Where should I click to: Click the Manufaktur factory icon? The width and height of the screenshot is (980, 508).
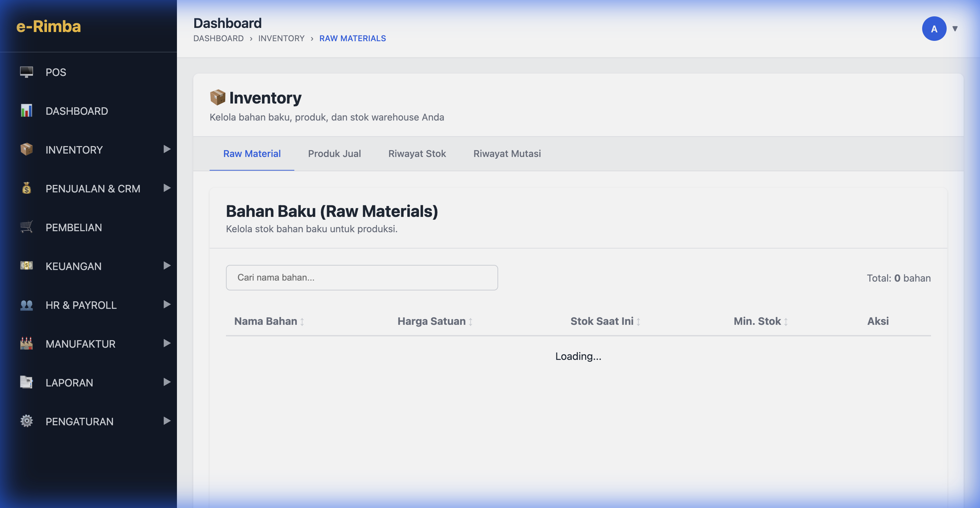tap(26, 344)
